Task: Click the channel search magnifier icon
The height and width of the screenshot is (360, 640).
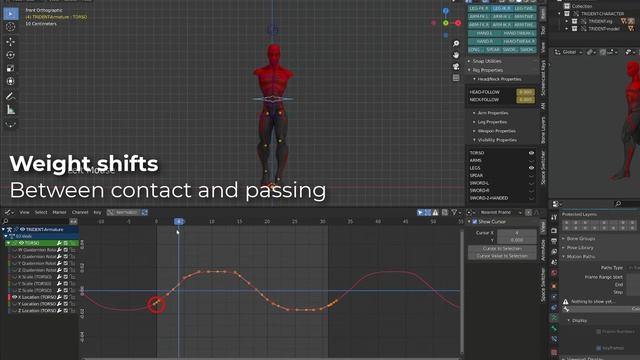Action: pos(6,221)
